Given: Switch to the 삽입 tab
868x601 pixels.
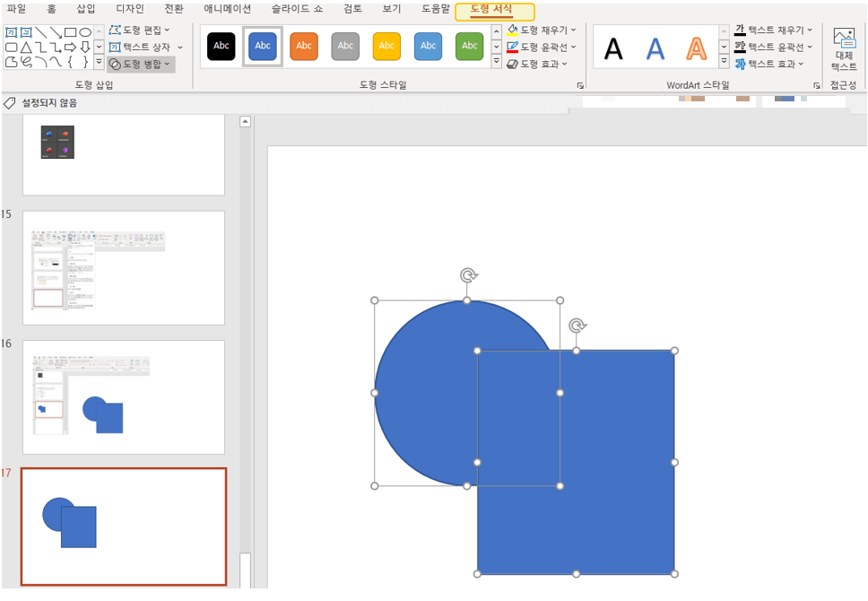Looking at the screenshot, I should [86, 9].
